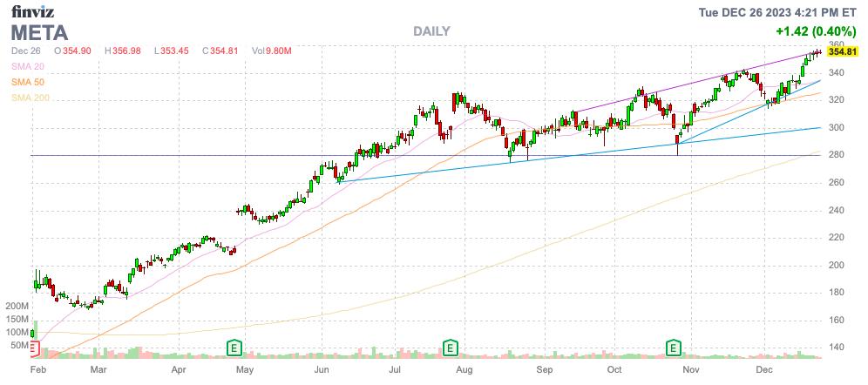Click the 140 price axis label
The height and width of the screenshot is (385, 868).
click(836, 348)
